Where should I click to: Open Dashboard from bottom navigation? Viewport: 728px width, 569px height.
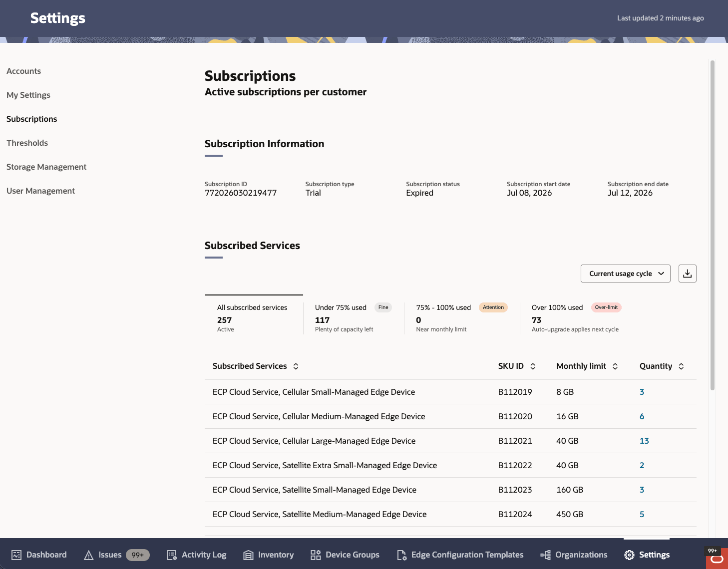[39, 555]
